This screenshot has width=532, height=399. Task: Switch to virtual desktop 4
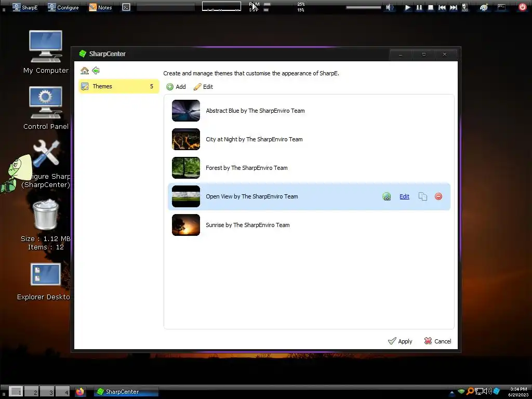[x=63, y=392]
